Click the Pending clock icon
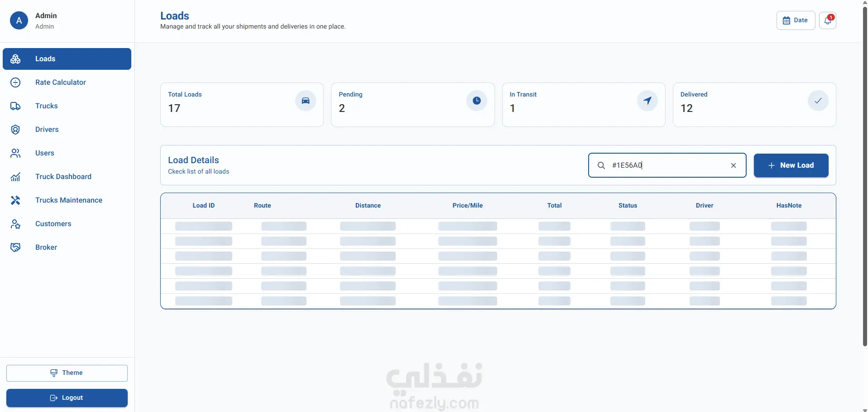Image resolution: width=868 pixels, height=412 pixels. click(x=477, y=101)
